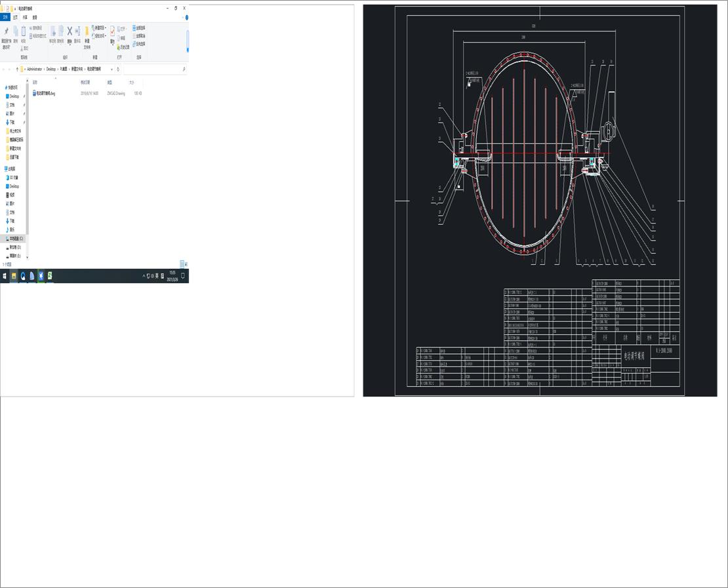Switch to the Home ribbon tab
The width and height of the screenshot is (728, 588).
(15, 18)
